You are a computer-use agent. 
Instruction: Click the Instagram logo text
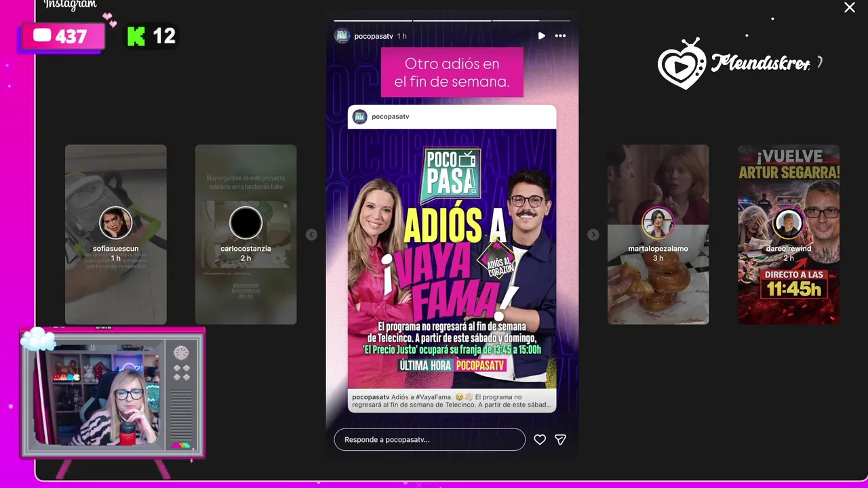(x=71, y=5)
